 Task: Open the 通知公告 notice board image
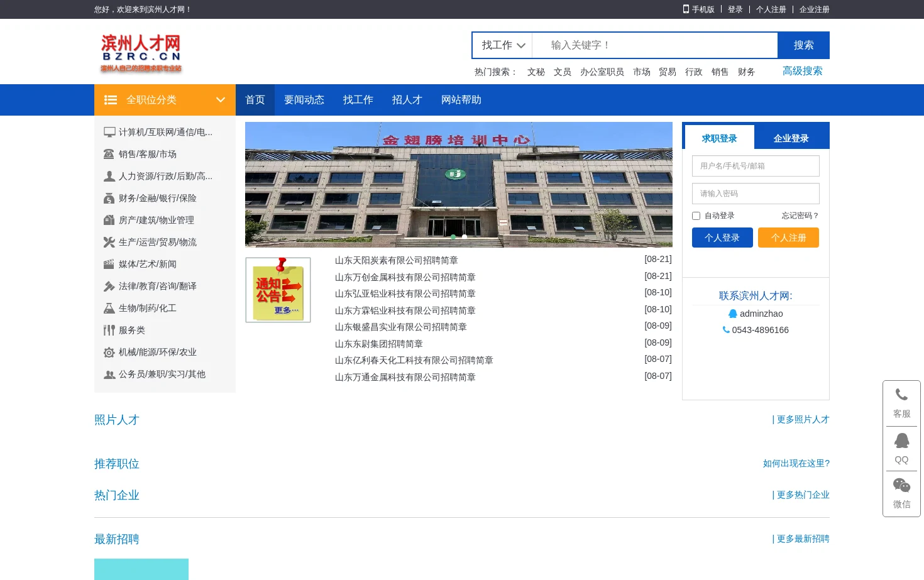click(x=278, y=290)
